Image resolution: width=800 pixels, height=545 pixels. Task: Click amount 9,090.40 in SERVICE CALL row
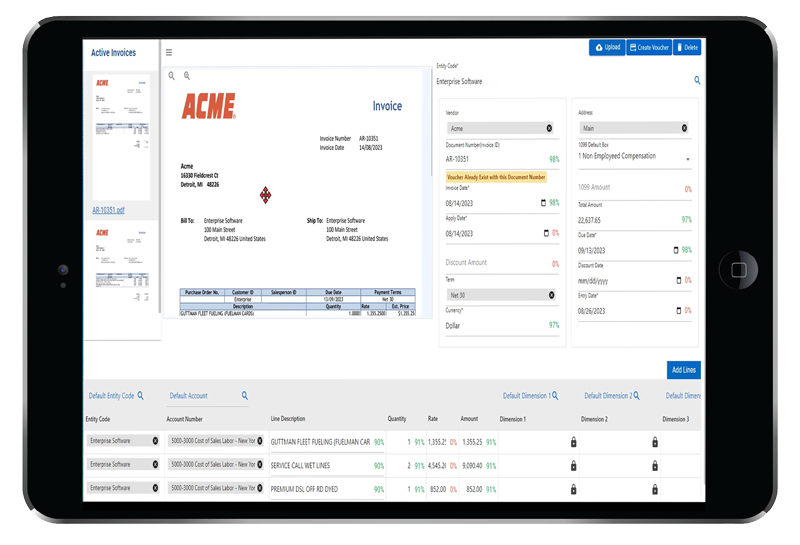(472, 465)
